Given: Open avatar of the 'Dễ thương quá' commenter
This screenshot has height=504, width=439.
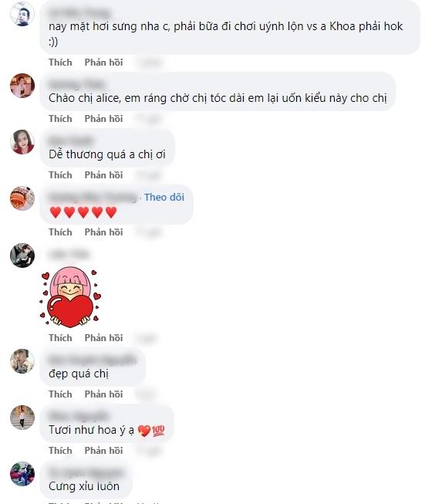Looking at the screenshot, I should coord(22,142).
